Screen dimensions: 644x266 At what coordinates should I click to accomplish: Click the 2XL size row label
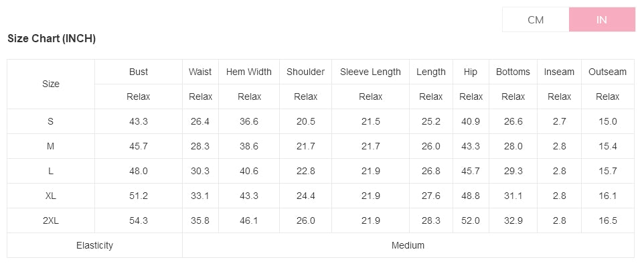point(50,221)
